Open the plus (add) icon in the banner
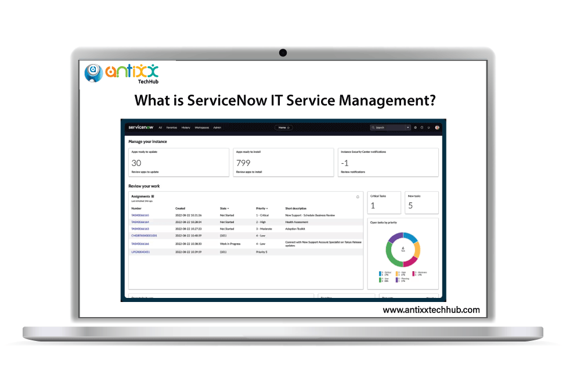Screen dimensions: 566x392 415,127
